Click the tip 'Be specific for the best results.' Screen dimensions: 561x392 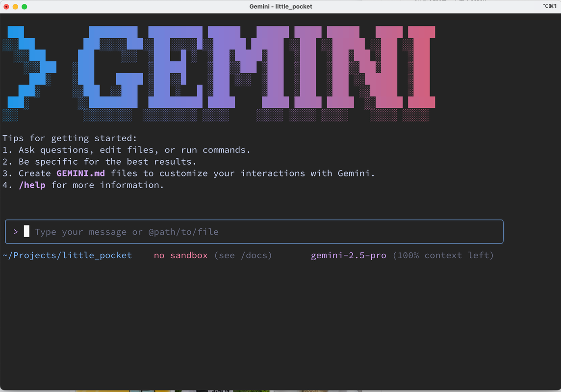pyautogui.click(x=108, y=162)
